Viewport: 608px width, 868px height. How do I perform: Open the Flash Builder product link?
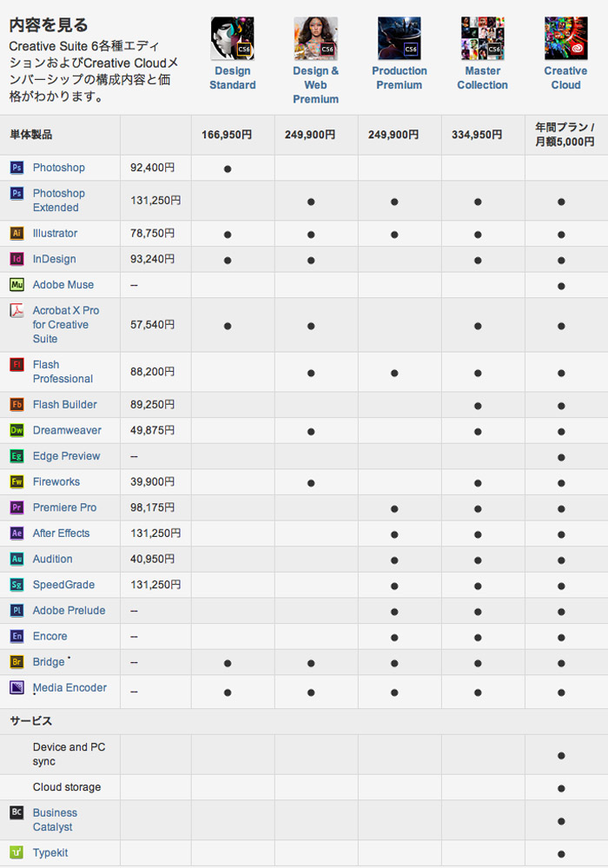65,405
